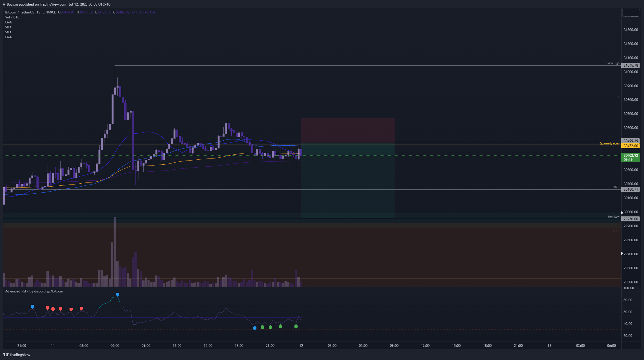644x360 pixels.
Task: Click the leftmost blue RSI marker
Action: tap(32, 306)
